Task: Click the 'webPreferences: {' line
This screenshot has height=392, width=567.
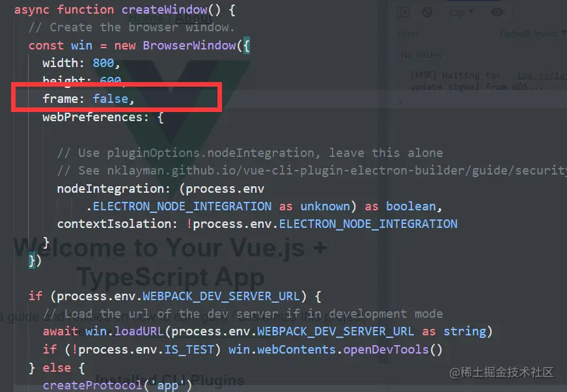Action: pos(103,117)
